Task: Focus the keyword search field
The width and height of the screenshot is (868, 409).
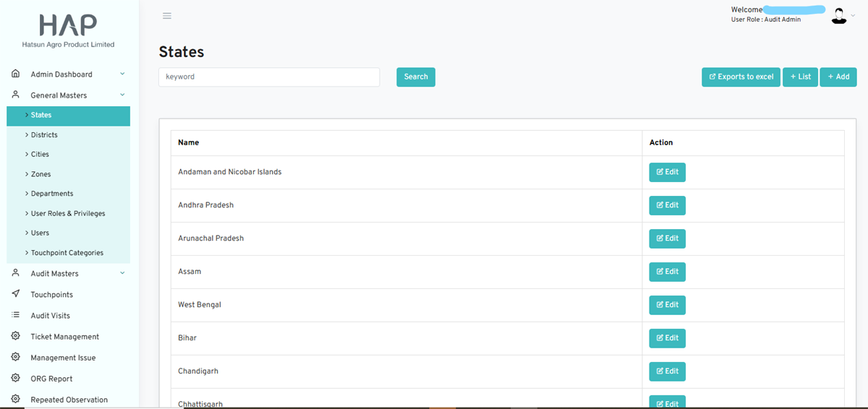Action: [x=268, y=77]
